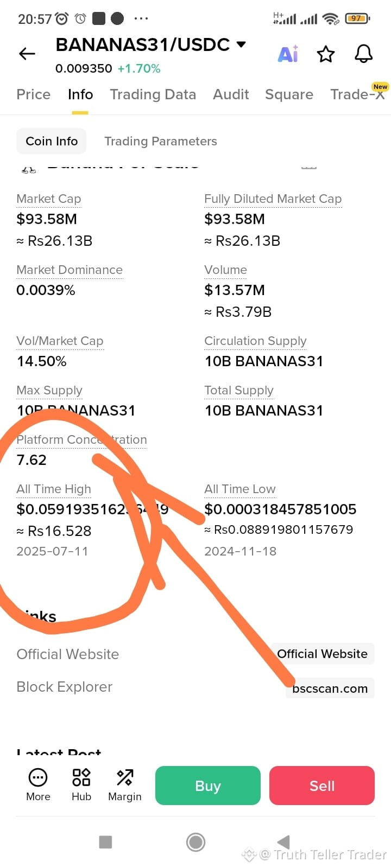Switch to Trading Parameters section
This screenshot has width=391, height=868.
click(160, 141)
